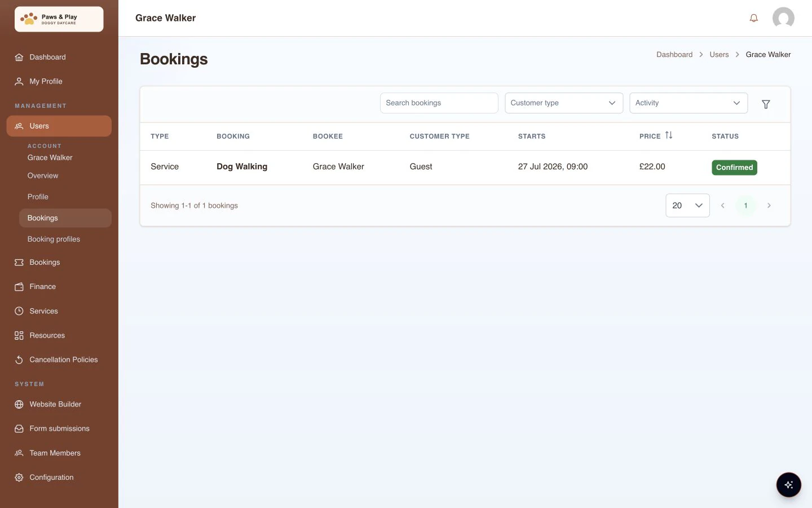Click the Status column header

tap(725, 136)
